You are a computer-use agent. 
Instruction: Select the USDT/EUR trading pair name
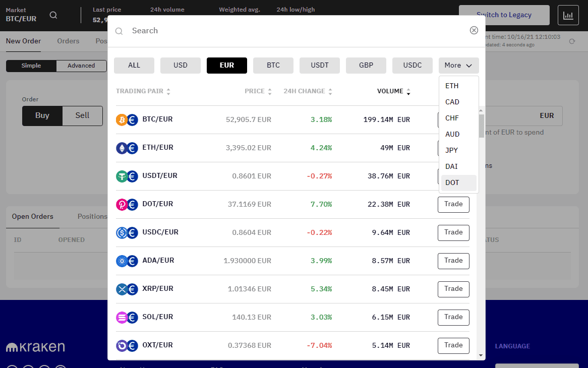point(160,176)
